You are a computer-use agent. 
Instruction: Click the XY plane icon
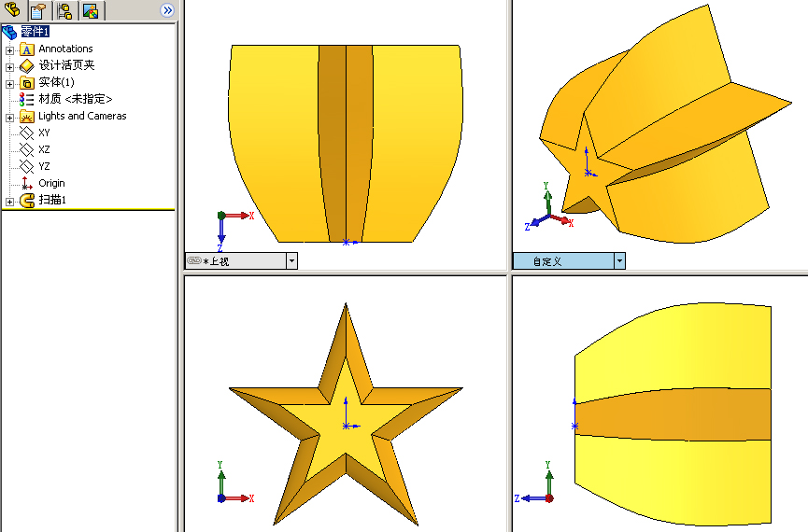tap(26, 133)
